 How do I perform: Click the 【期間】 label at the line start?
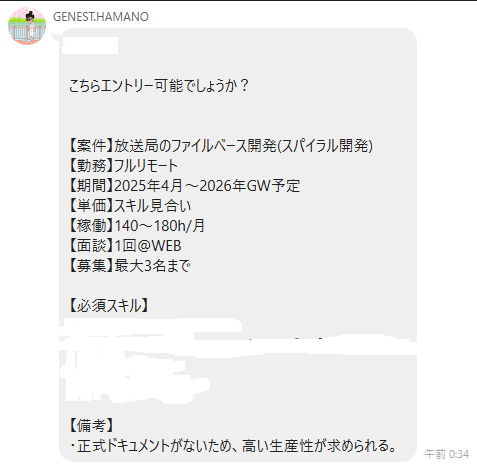(x=91, y=186)
